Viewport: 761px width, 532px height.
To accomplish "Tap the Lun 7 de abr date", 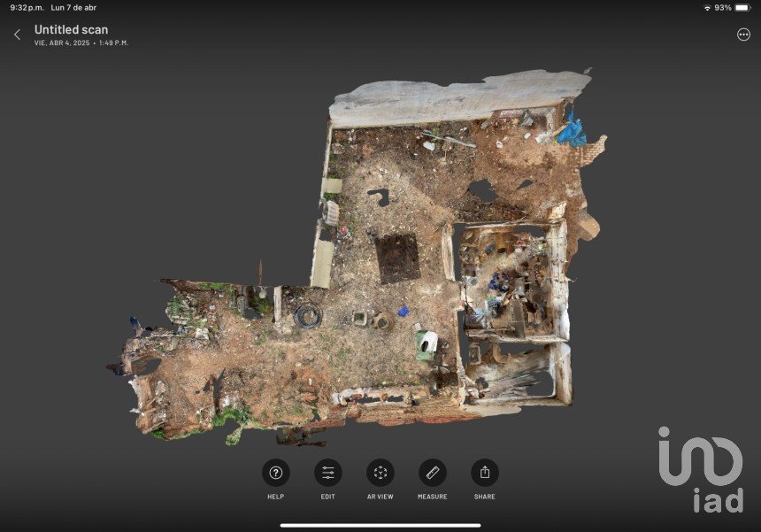I will (x=73, y=8).
